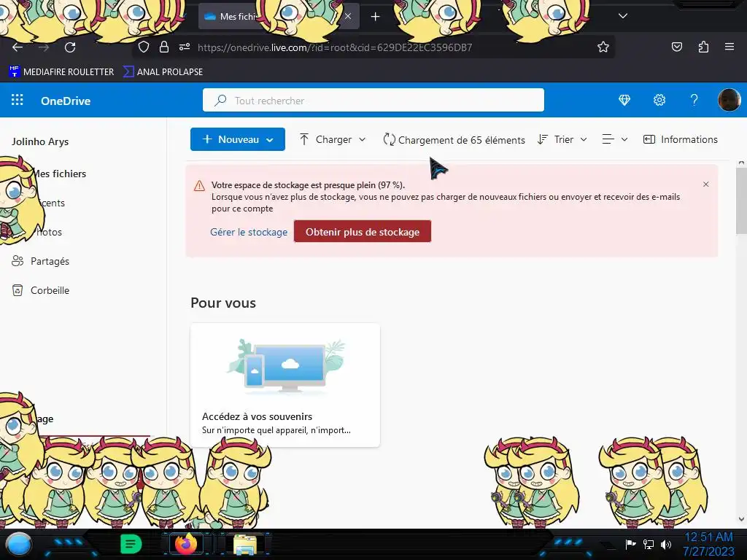Viewport: 747px width, 560px height.
Task: Click the tracking protection shield icon
Action: tap(144, 47)
